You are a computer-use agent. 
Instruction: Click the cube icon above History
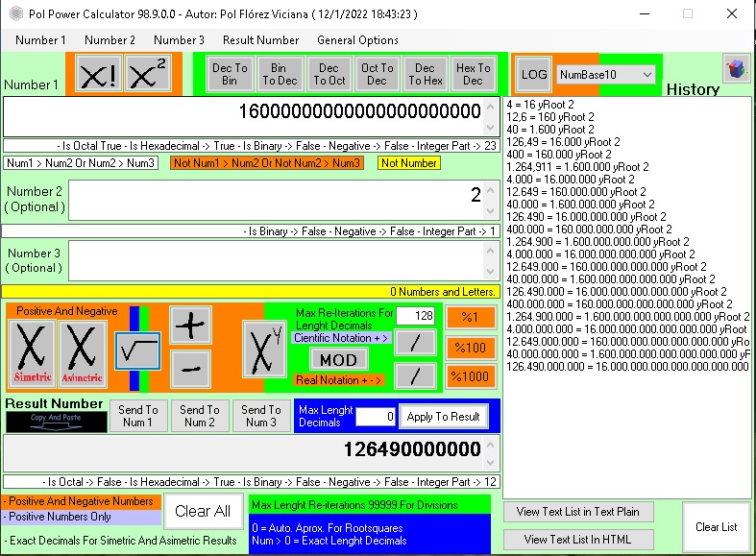pyautogui.click(x=736, y=68)
